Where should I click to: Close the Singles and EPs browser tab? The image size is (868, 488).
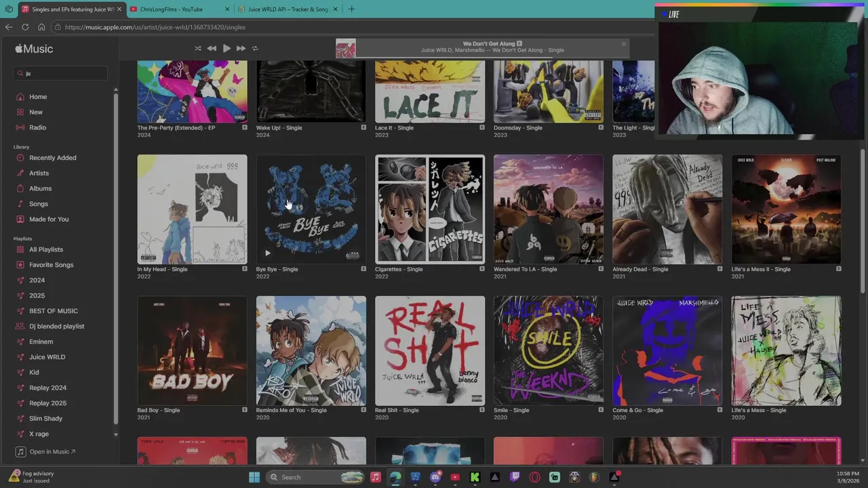[x=119, y=9]
